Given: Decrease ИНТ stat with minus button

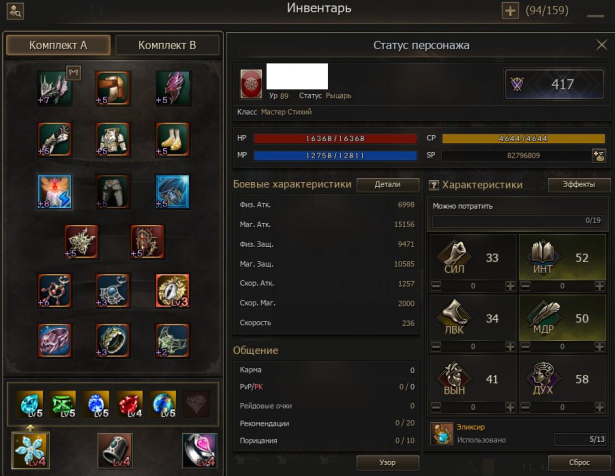Looking at the screenshot, I should [x=525, y=286].
